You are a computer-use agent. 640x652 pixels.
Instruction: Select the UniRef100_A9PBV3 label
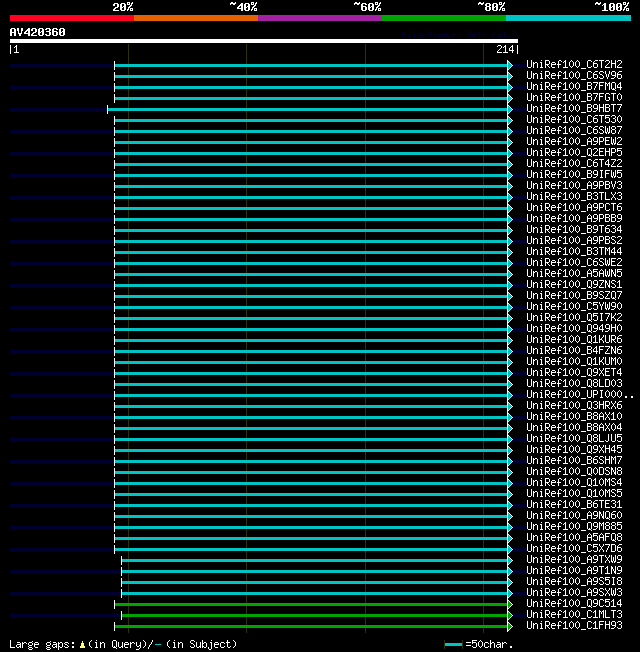(574, 185)
